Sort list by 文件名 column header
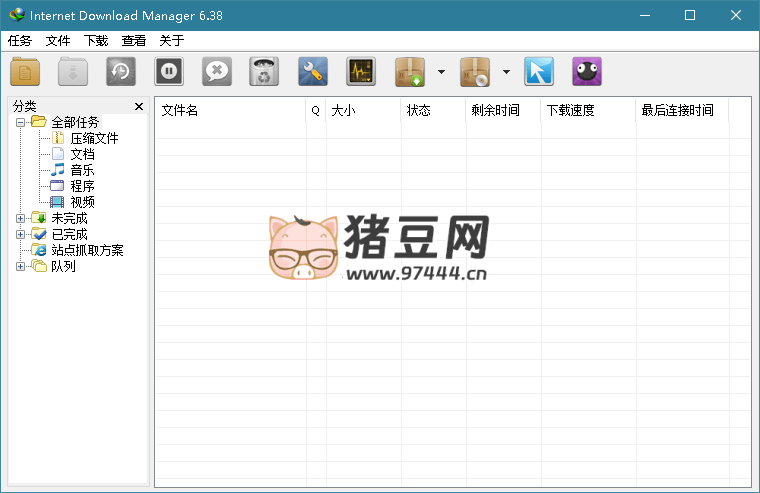This screenshot has height=493, width=760. [x=230, y=110]
